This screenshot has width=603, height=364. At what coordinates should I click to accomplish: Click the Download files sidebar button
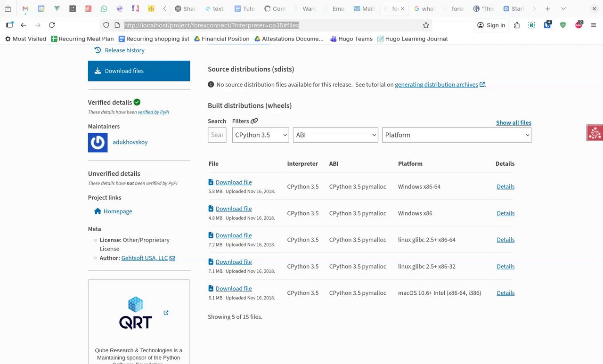[x=139, y=71]
